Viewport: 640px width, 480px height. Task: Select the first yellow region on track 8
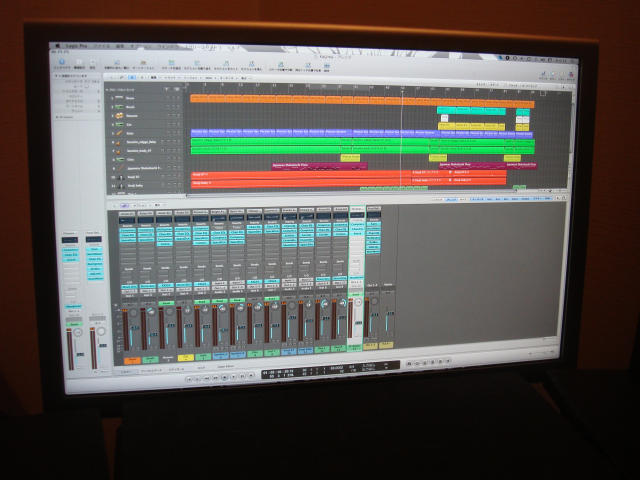[350, 158]
